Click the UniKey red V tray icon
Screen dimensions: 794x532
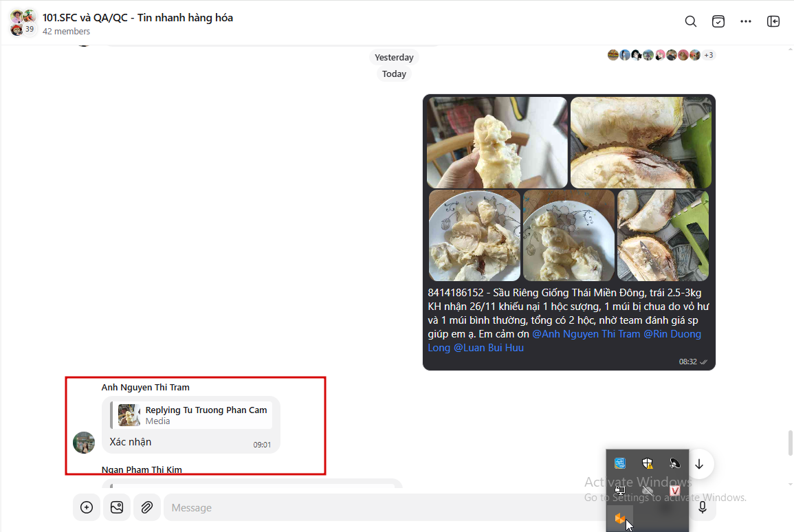tap(674, 491)
